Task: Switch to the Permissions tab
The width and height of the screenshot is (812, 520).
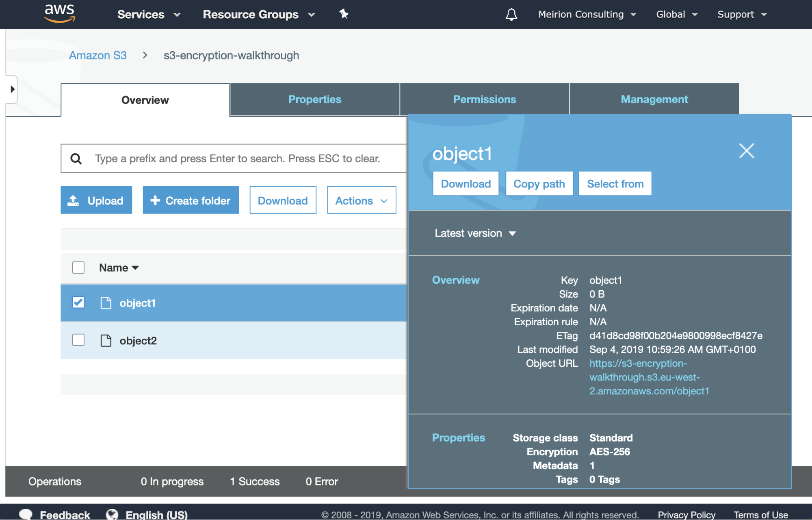Action: (484, 100)
